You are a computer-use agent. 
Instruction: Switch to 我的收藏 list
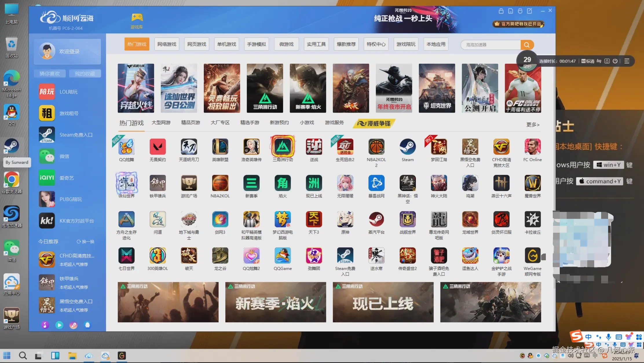click(x=85, y=74)
